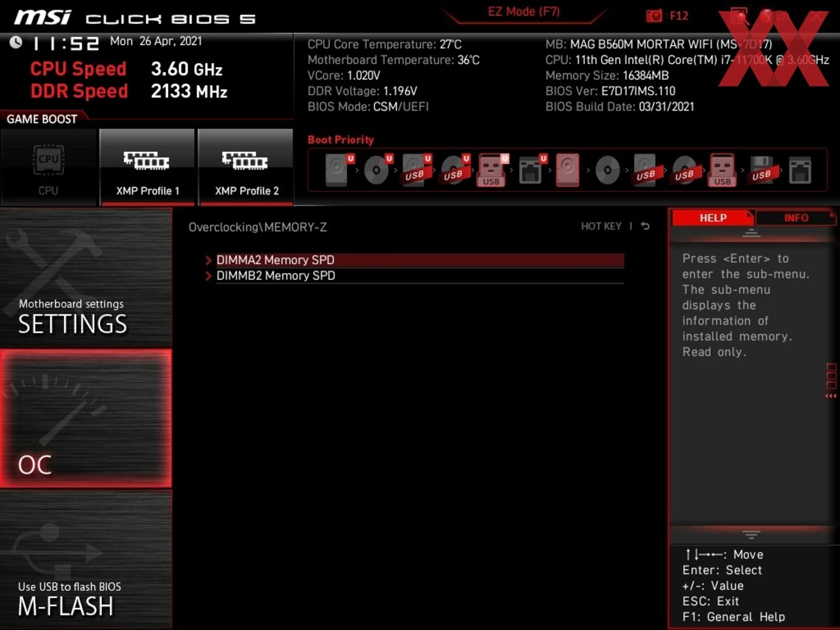Open M-FLASH BIOS flashing section

[86, 560]
